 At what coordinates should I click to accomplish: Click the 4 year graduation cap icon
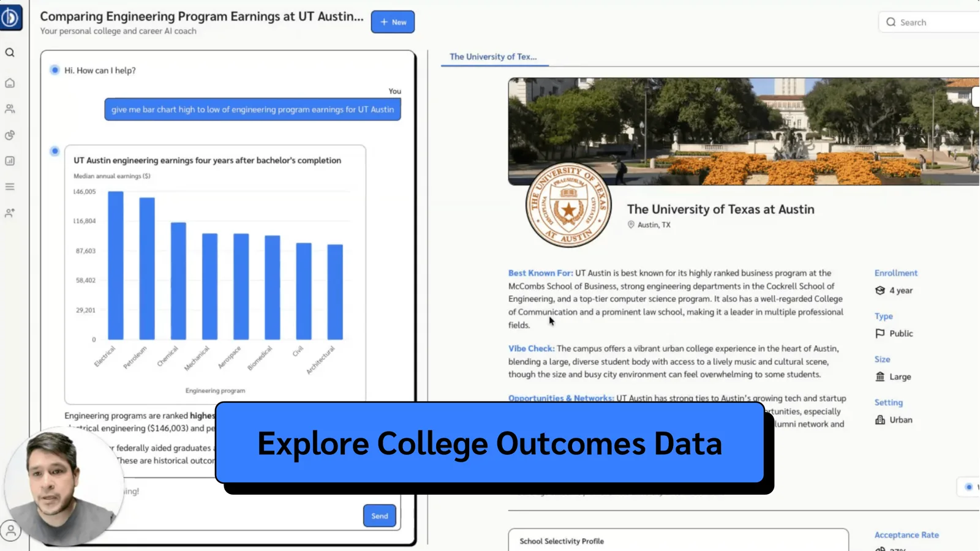(x=880, y=290)
